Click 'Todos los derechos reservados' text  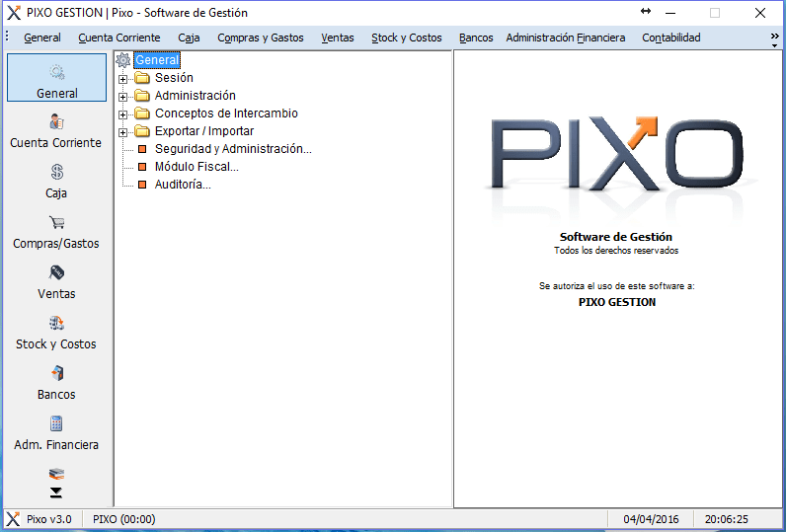(616, 251)
